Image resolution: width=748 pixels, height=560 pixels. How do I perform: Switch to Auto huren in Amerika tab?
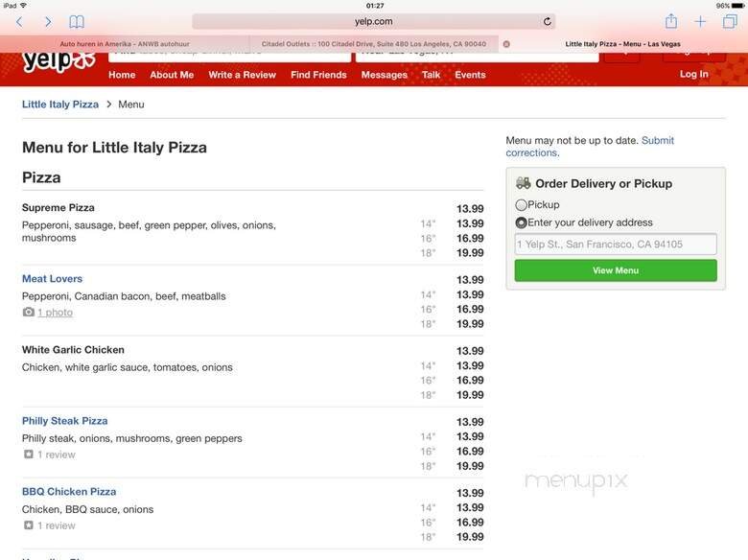click(125, 44)
